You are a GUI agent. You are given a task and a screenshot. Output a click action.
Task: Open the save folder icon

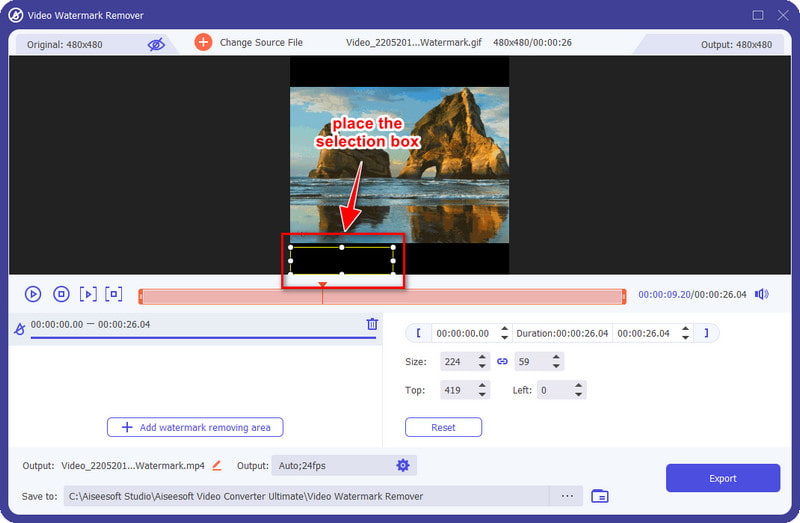click(599, 496)
